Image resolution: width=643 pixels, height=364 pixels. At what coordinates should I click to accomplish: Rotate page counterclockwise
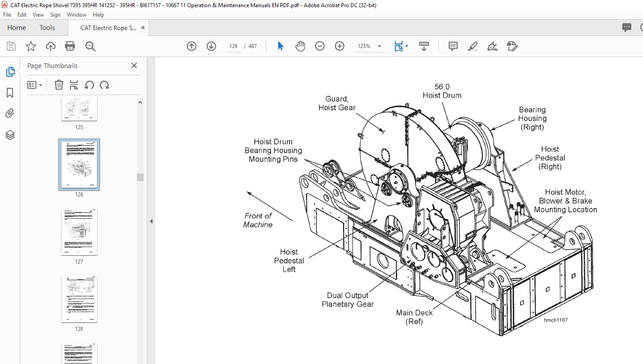[89, 85]
